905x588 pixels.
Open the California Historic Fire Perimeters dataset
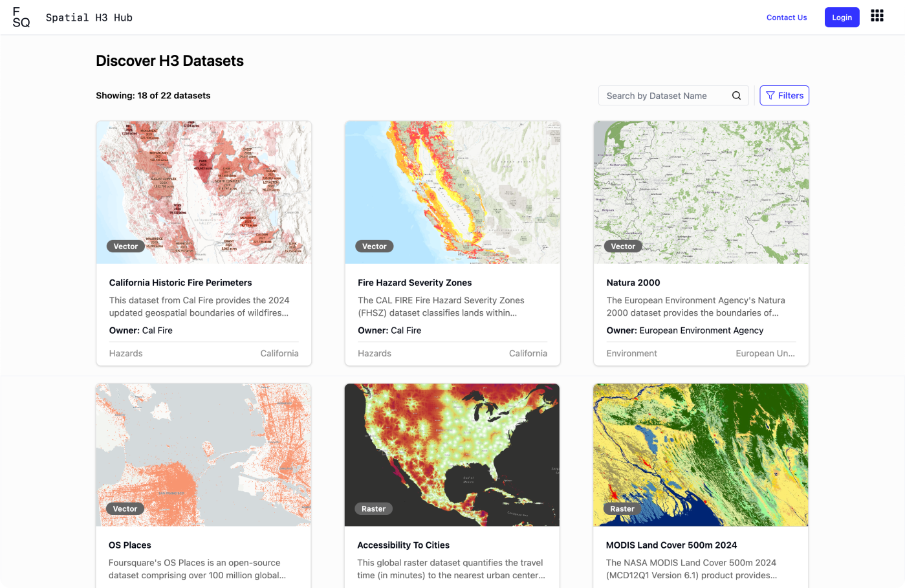[x=180, y=283]
